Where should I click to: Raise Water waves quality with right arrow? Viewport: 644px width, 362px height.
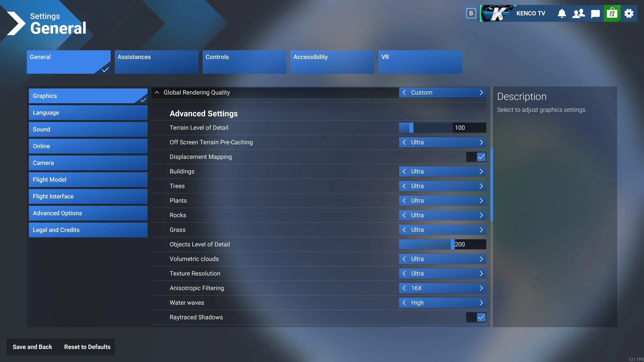481,303
